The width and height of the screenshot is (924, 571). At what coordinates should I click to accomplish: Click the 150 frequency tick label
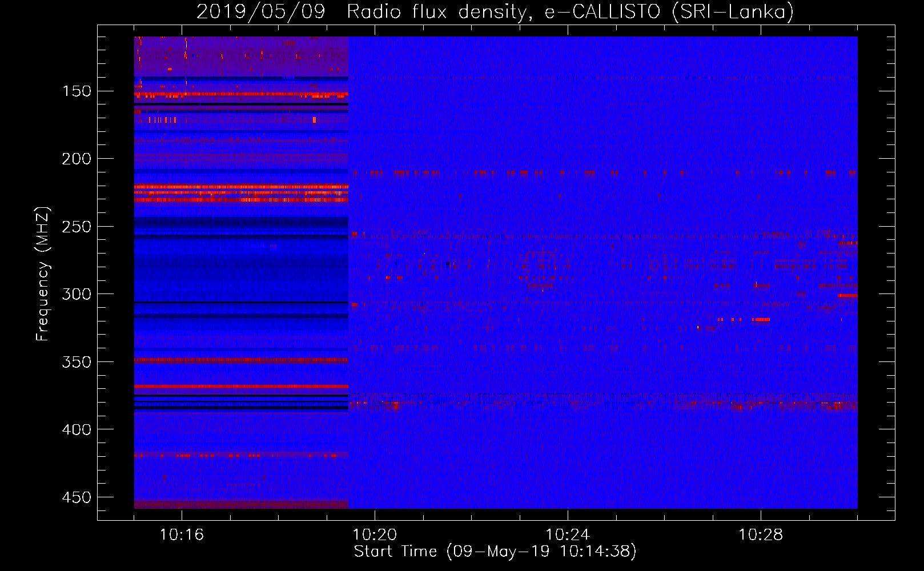(77, 91)
